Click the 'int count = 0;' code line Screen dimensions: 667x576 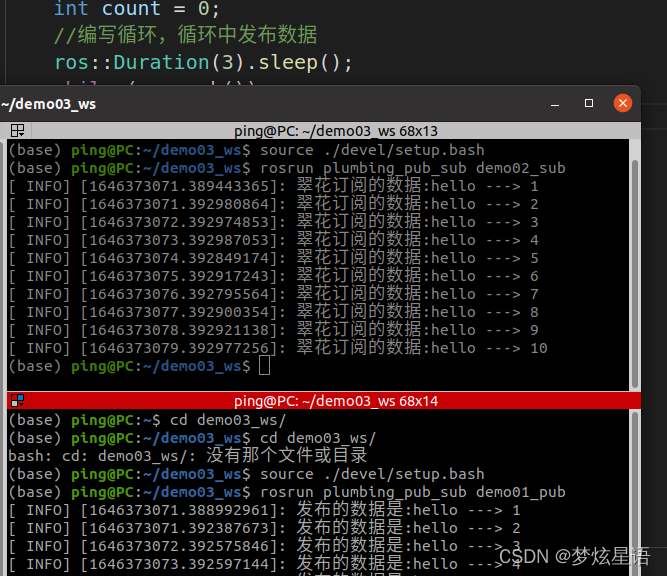pos(137,9)
